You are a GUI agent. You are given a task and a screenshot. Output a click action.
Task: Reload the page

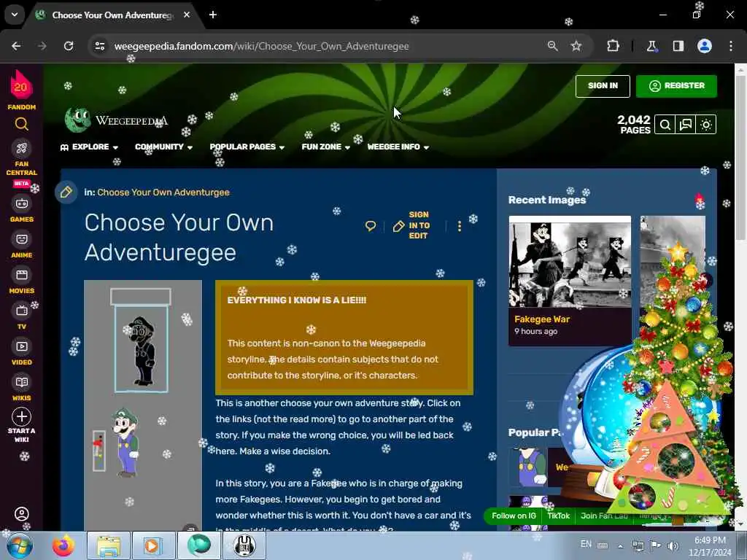click(69, 46)
